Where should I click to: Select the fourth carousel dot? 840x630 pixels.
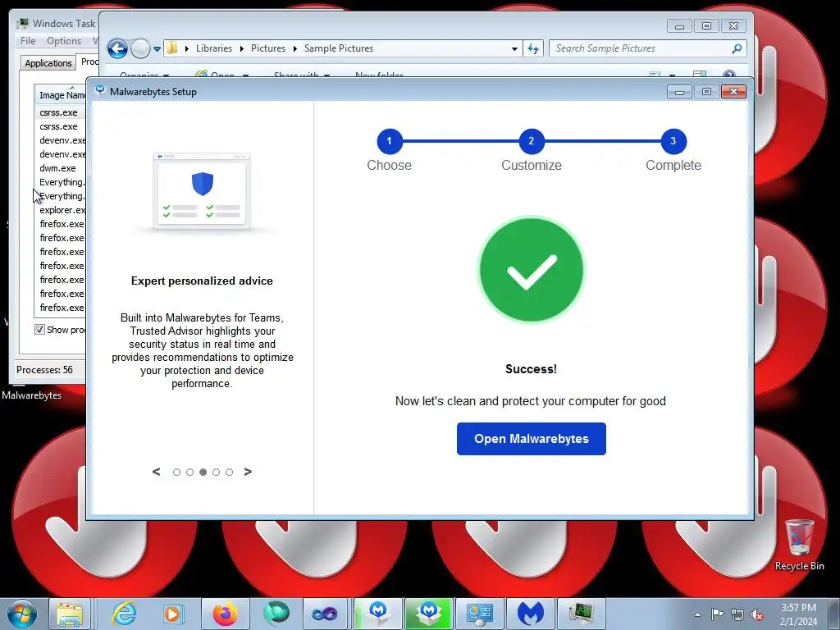(x=216, y=472)
